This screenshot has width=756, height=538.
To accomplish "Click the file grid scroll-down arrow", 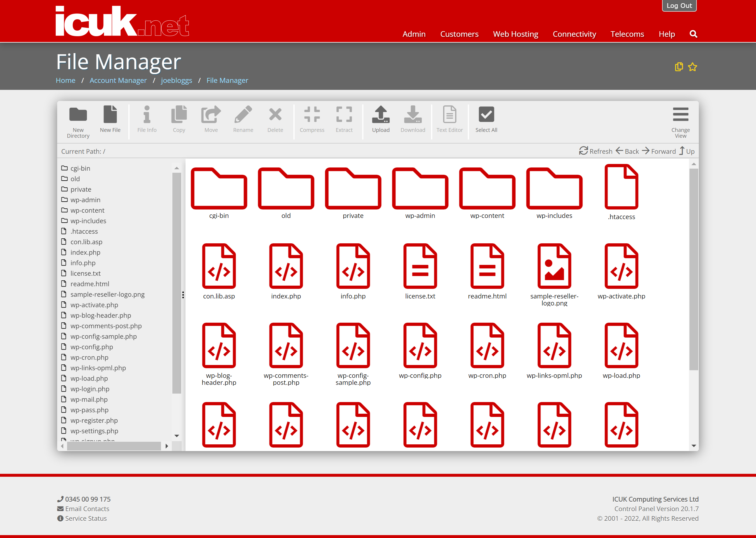I will (694, 446).
